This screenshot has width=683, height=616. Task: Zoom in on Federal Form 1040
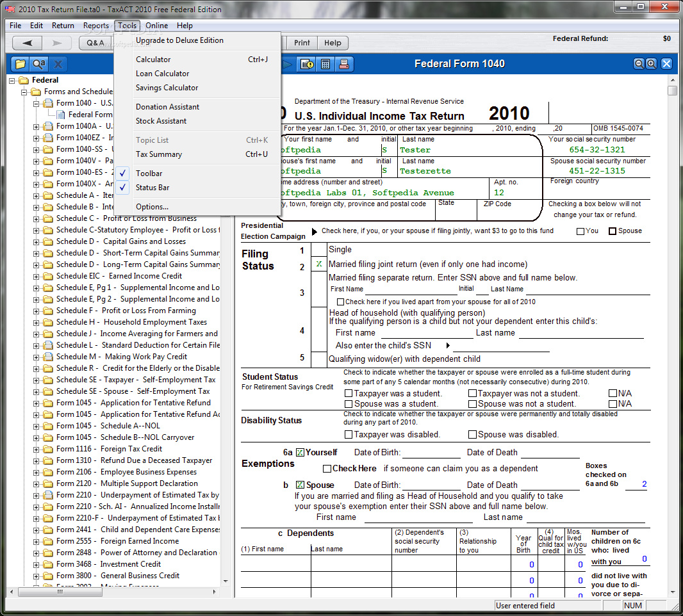651,64
